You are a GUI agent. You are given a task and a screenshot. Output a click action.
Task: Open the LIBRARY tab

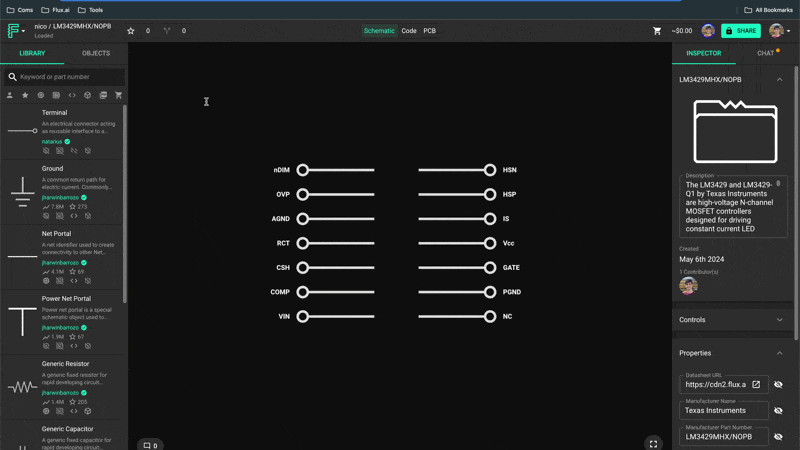[32, 53]
